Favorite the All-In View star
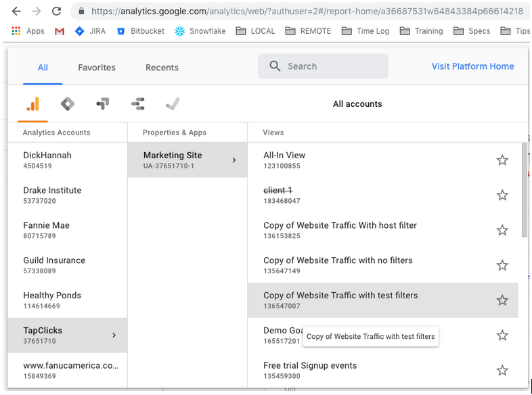The width and height of the screenshot is (532, 395). tap(502, 160)
